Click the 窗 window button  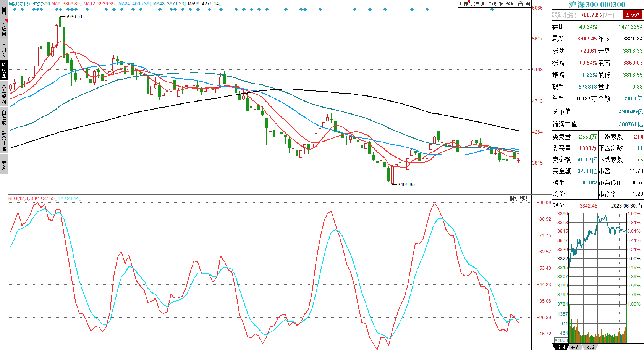(x=501, y=4)
